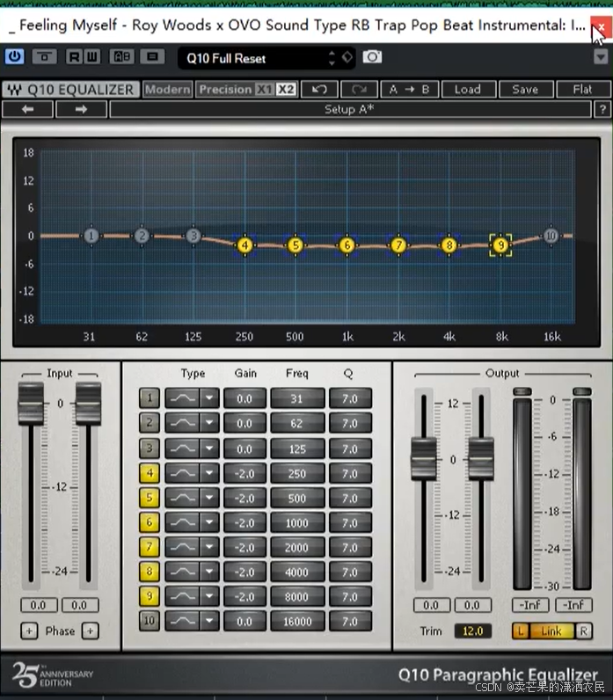Select band 6 node on the graph

click(347, 245)
